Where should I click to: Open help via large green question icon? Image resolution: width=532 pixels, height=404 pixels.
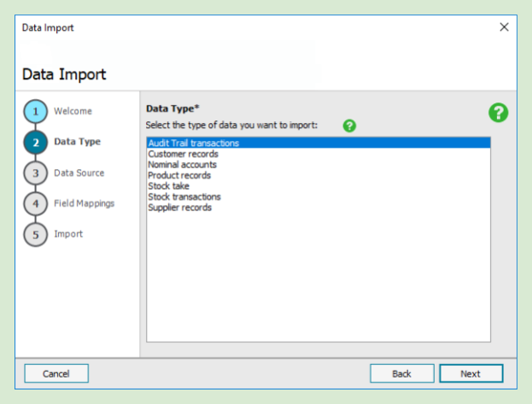499,113
